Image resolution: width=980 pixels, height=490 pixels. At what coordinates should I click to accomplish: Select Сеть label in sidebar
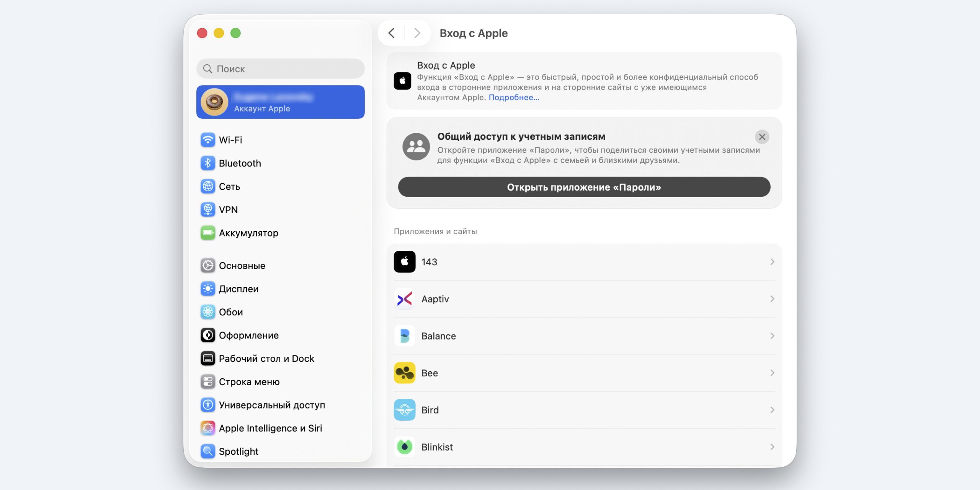(x=229, y=186)
